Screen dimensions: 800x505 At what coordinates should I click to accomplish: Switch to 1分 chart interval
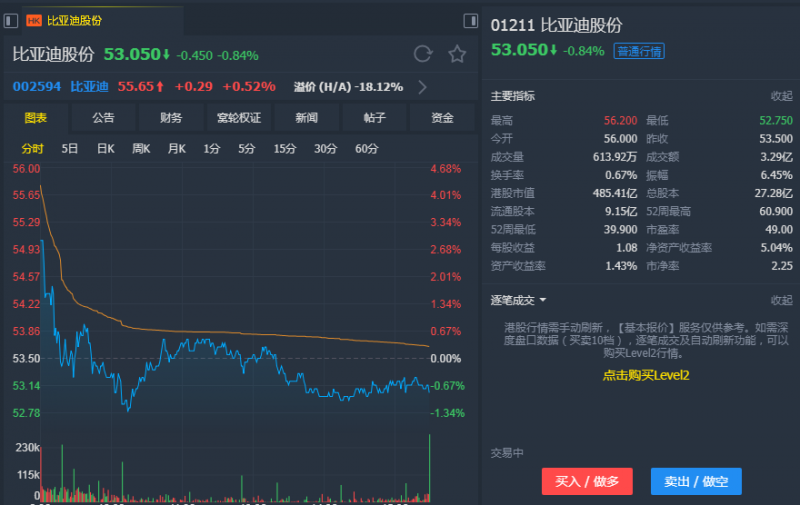tap(212, 149)
